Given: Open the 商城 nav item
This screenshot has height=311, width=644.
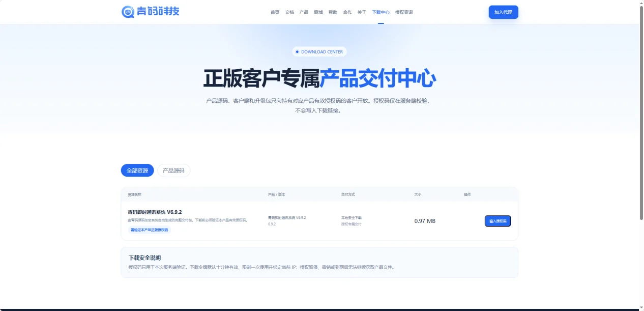Looking at the screenshot, I should 318,12.
